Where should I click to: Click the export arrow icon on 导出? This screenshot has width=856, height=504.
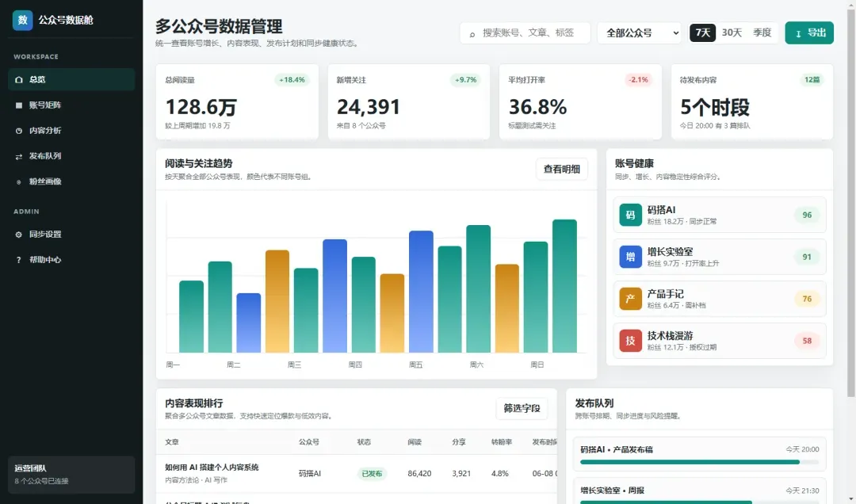tap(798, 34)
